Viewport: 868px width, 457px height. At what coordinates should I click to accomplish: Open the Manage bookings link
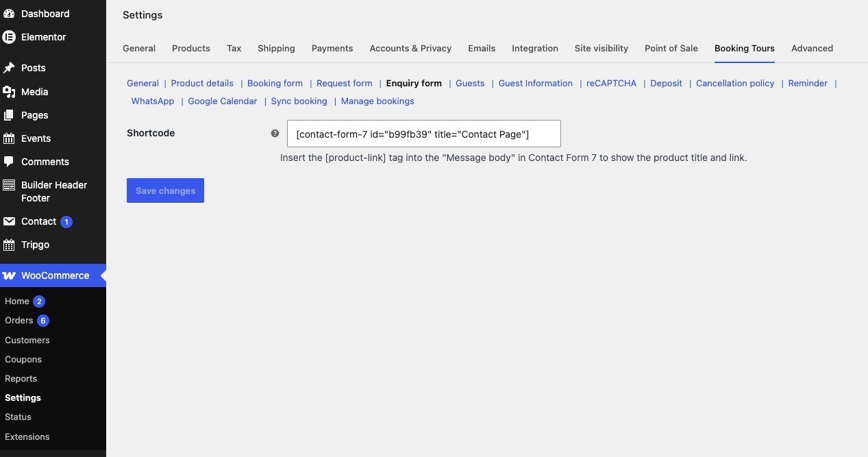point(377,101)
